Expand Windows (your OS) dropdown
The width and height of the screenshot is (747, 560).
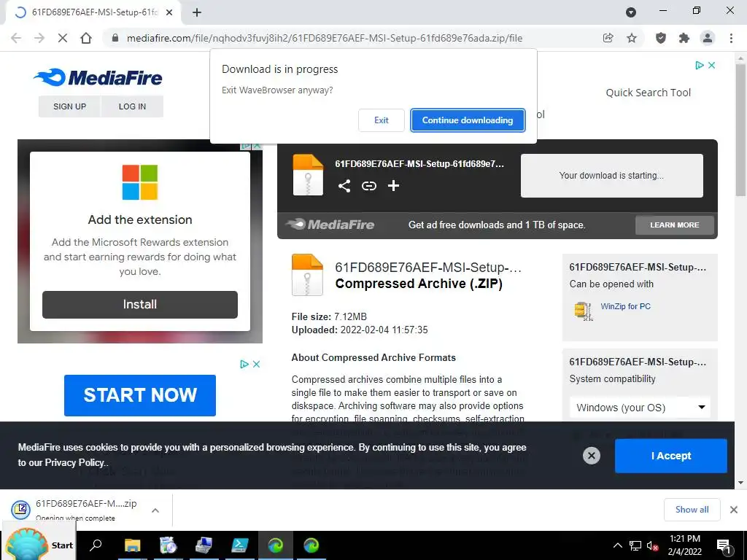pyautogui.click(x=640, y=408)
